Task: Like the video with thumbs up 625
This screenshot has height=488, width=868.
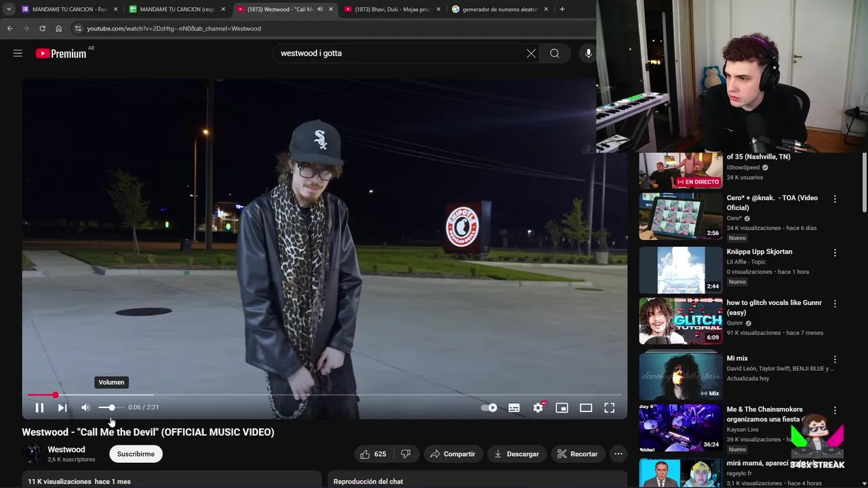Action: [373, 454]
